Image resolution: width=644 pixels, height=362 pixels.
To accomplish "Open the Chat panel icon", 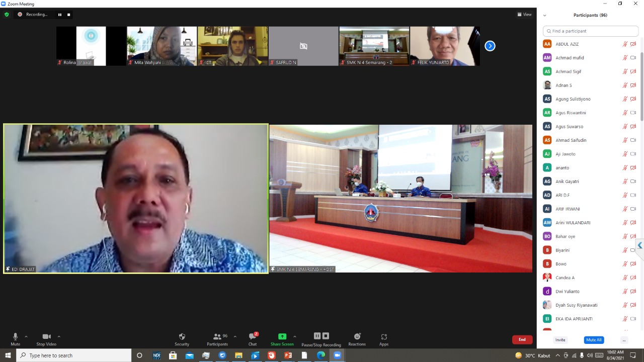I will click(253, 336).
